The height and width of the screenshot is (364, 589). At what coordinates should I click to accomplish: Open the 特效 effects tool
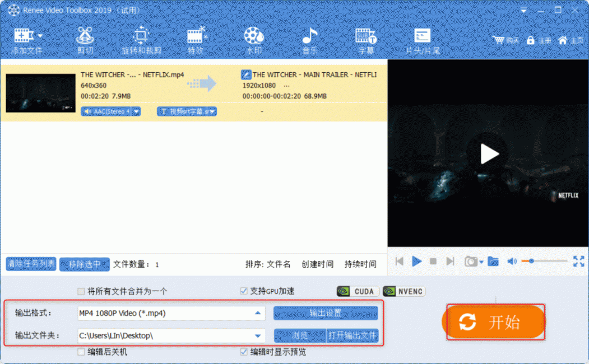(x=196, y=40)
